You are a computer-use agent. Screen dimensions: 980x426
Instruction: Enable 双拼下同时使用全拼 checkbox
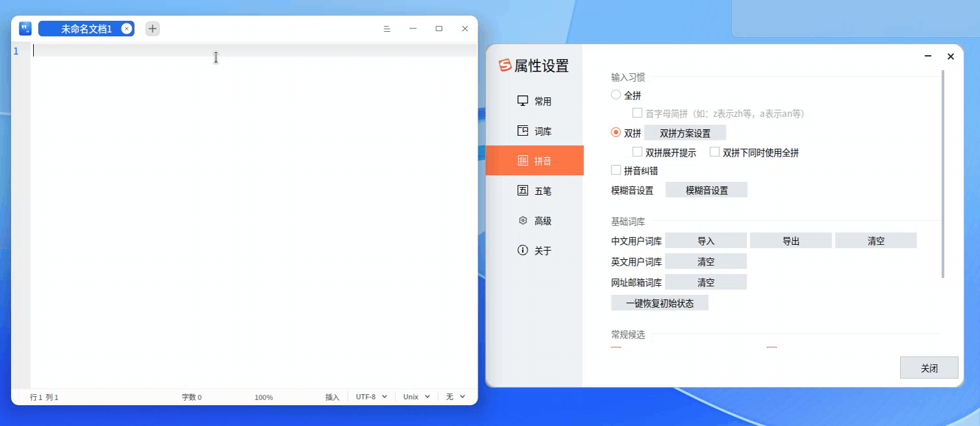click(x=715, y=152)
